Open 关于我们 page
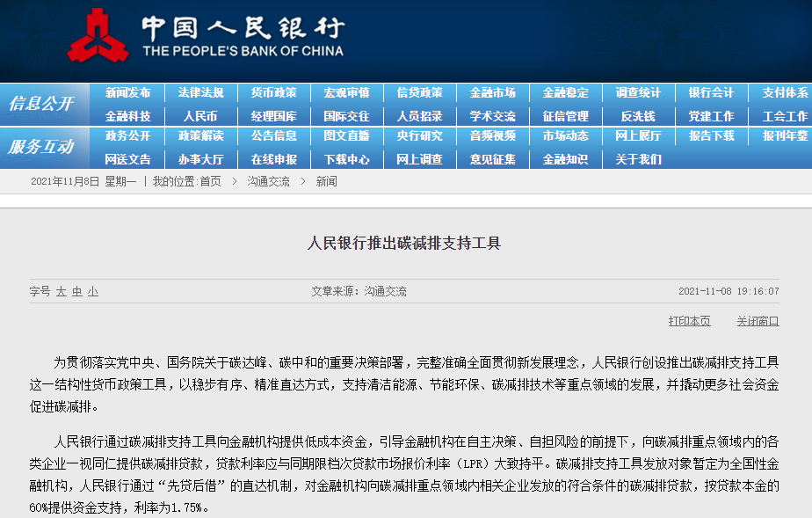Screen dimensions: 812x518 pos(638,160)
